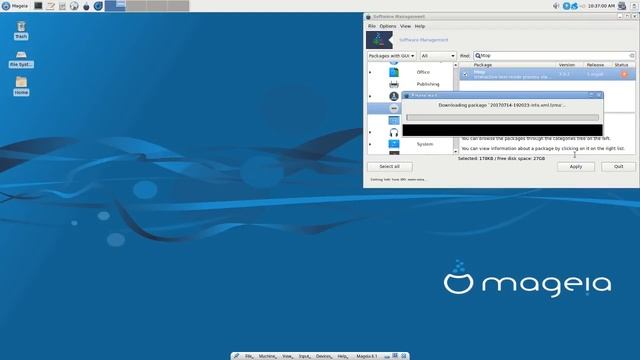The width and height of the screenshot is (640, 360).
Task: Click the clock showing 10:37 AM
Action: pyautogui.click(x=601, y=6)
